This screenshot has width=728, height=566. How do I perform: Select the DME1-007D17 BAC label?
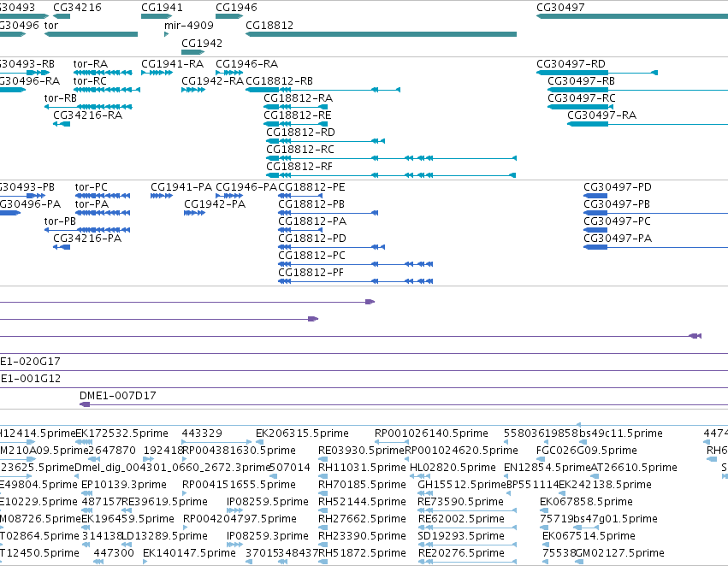click(118, 396)
